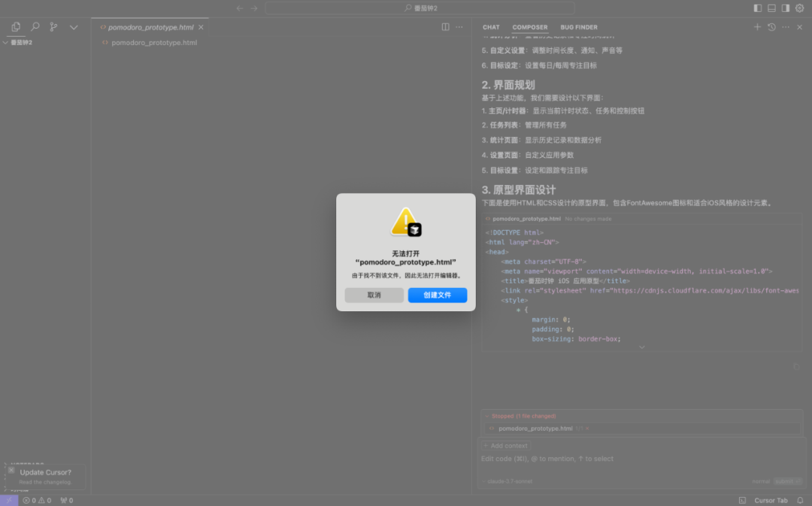
Task: Switch to the BUG FINDER tab
Action: [579, 27]
